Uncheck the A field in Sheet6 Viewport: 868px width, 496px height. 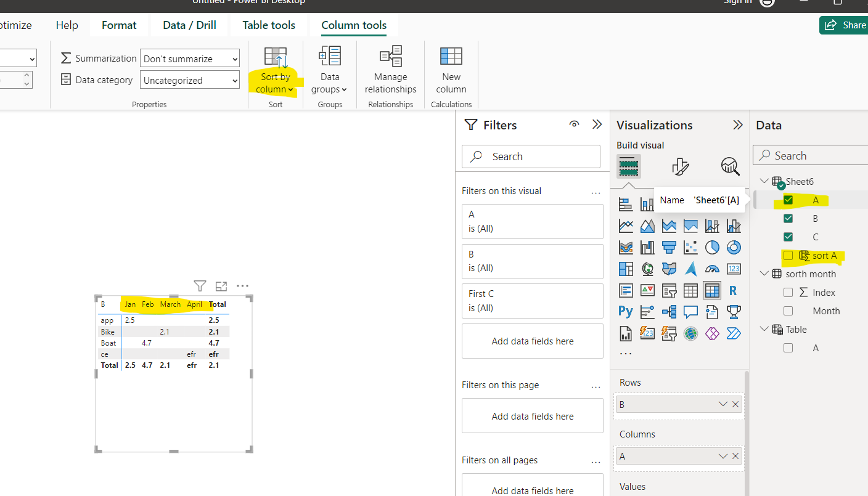click(788, 200)
